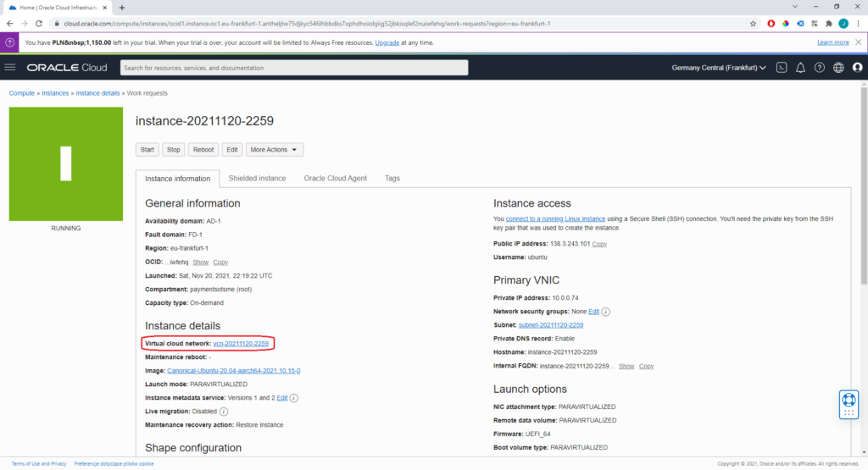Expand the More Actions dropdown

point(275,150)
